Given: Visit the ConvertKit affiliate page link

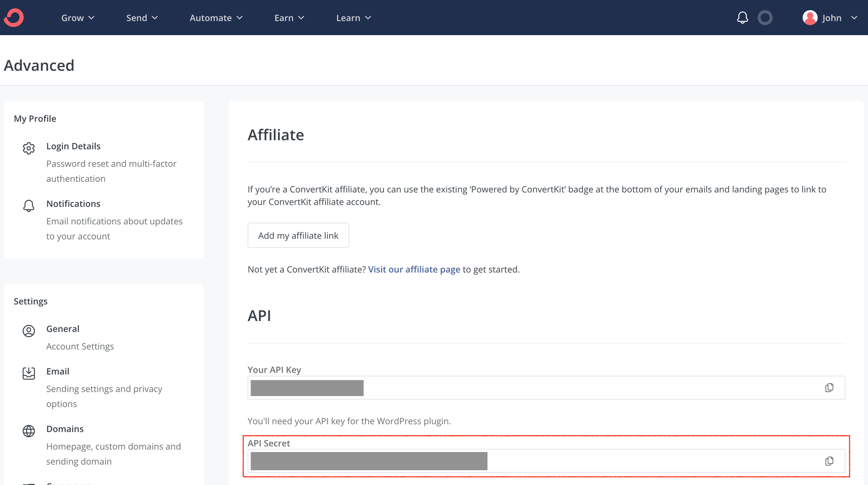Looking at the screenshot, I should coord(413,269).
